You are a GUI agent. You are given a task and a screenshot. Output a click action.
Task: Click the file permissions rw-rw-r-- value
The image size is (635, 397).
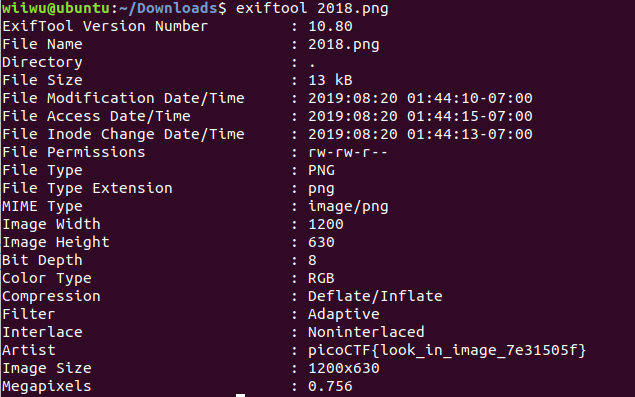348,152
